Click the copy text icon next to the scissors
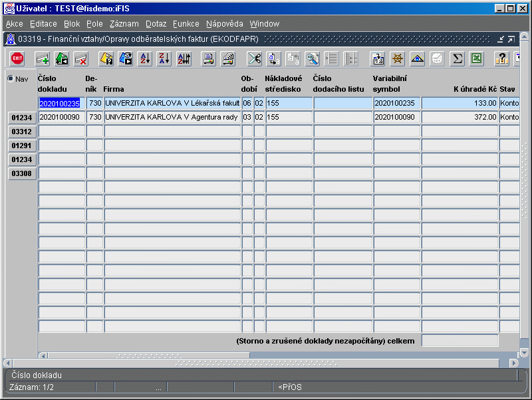The image size is (532, 400). [x=274, y=58]
